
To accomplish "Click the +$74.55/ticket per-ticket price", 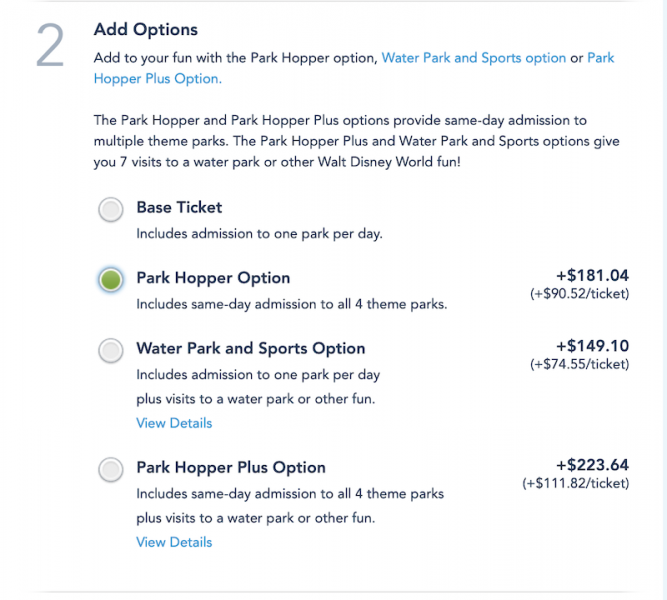I will 579,365.
